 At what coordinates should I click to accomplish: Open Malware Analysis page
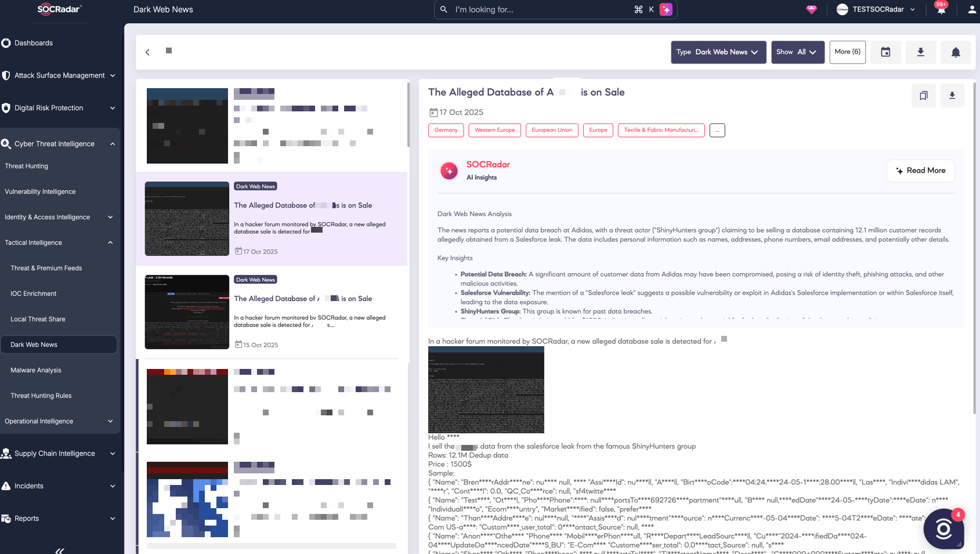pyautogui.click(x=35, y=370)
